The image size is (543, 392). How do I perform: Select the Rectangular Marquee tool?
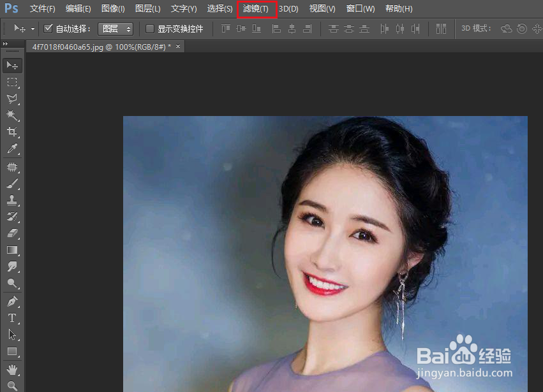tap(13, 82)
